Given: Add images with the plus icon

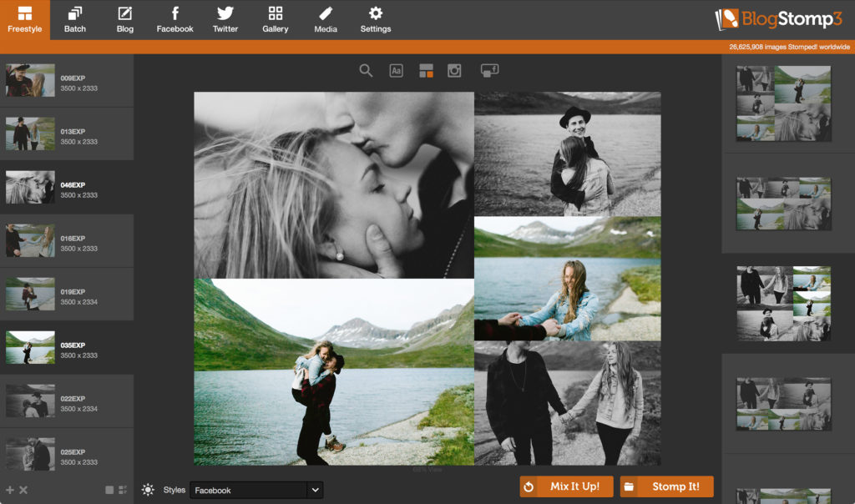Looking at the screenshot, I should pyautogui.click(x=10, y=490).
